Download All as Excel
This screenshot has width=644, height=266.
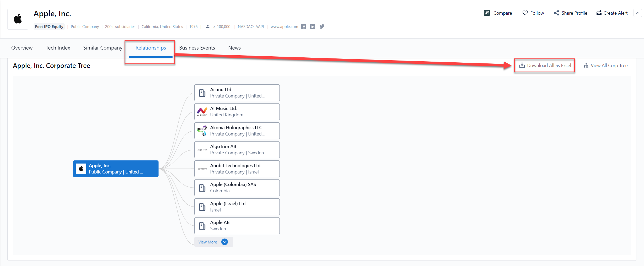tap(545, 66)
